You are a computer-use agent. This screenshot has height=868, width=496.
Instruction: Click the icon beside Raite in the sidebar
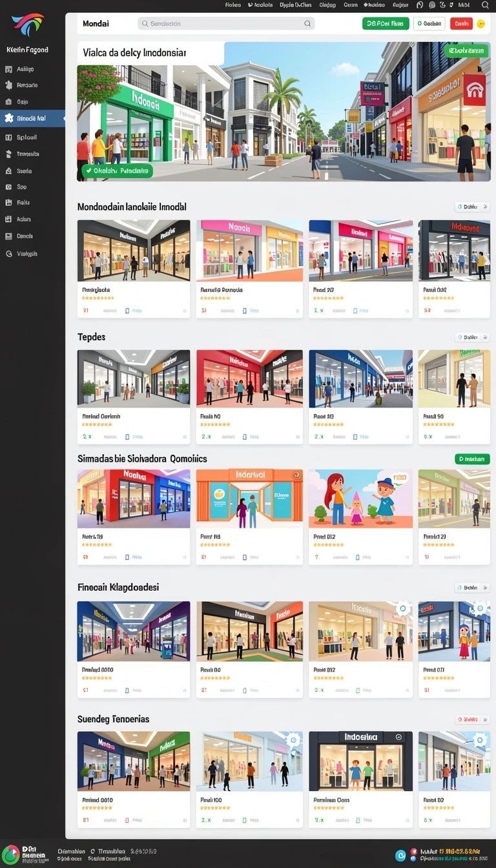[x=8, y=203]
